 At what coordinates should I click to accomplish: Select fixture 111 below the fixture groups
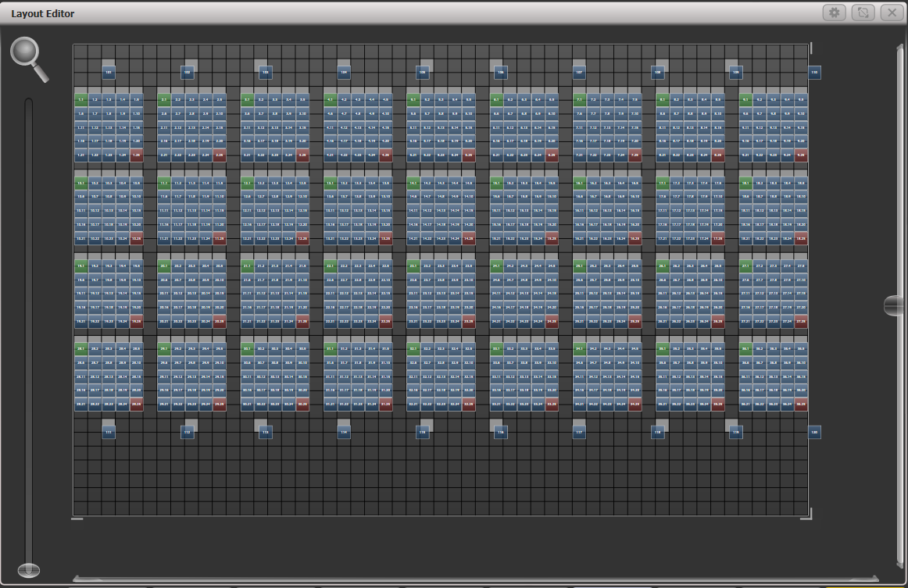108,431
